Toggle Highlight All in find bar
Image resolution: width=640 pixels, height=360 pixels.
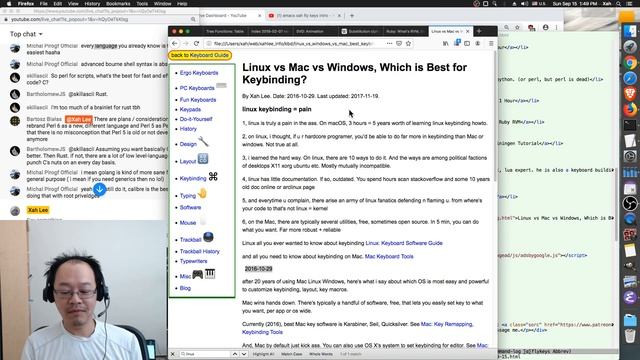coord(263,354)
